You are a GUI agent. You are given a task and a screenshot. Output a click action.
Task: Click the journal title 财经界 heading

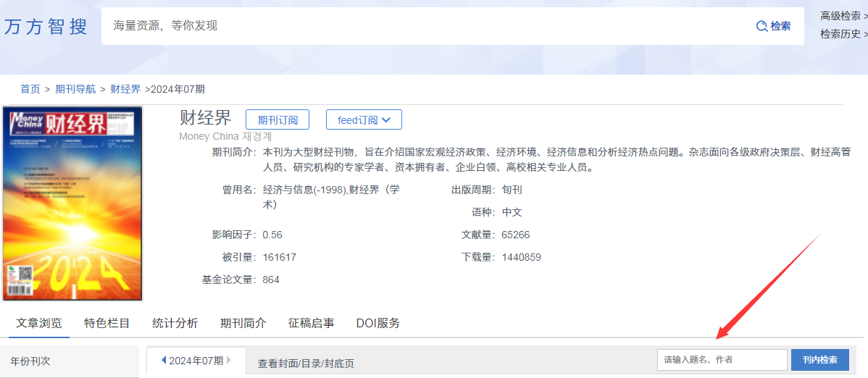click(205, 118)
